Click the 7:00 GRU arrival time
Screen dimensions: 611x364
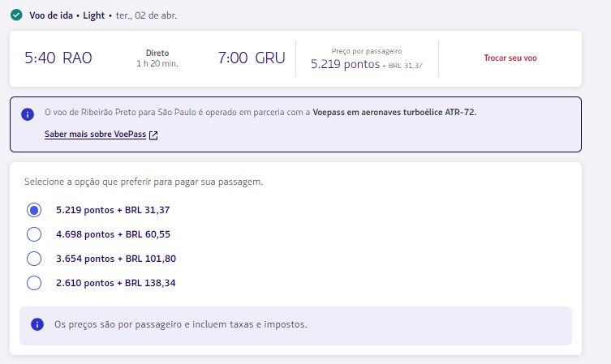point(252,58)
